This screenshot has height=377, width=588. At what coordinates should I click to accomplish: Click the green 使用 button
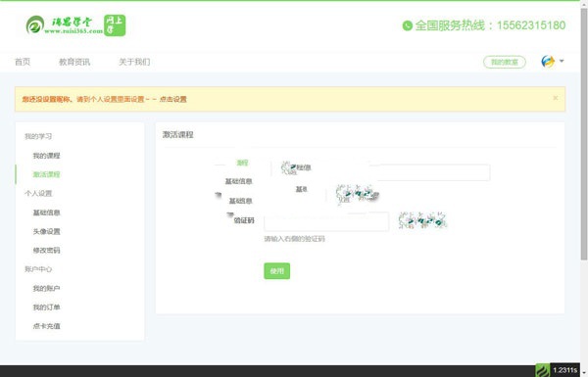(x=277, y=271)
